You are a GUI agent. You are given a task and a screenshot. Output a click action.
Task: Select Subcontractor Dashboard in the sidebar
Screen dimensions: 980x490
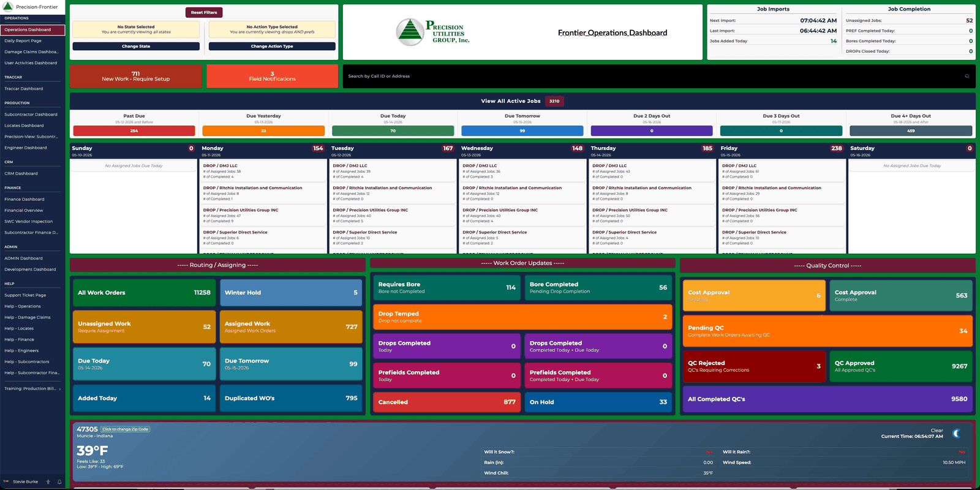coord(32,114)
